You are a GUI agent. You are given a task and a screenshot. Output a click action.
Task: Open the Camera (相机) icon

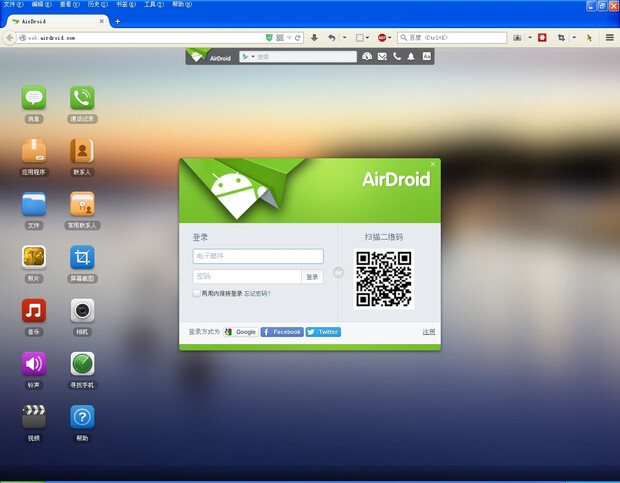pos(82,310)
